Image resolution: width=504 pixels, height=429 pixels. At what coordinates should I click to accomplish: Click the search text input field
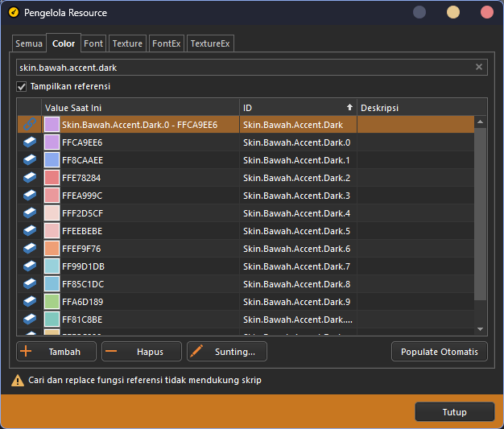[242, 68]
